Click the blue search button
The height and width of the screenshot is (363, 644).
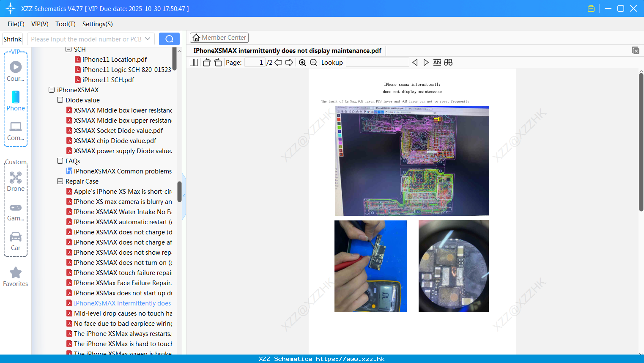169,39
